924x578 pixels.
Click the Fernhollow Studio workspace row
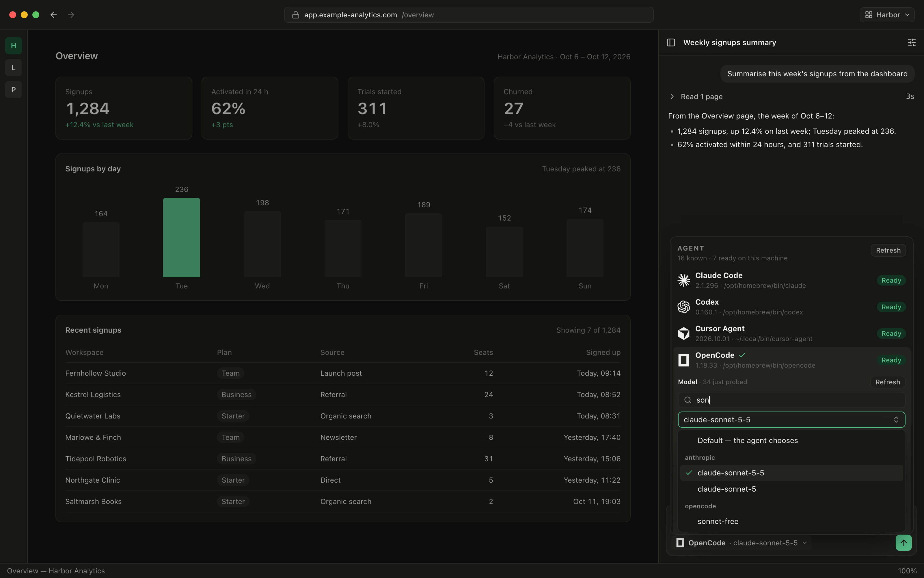[x=342, y=373]
